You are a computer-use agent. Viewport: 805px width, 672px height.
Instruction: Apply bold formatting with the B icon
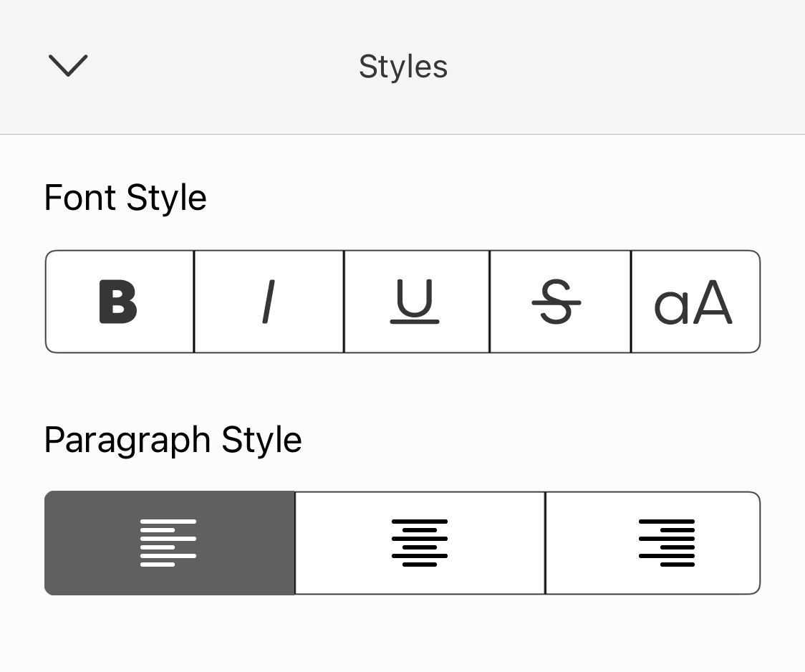(x=119, y=302)
